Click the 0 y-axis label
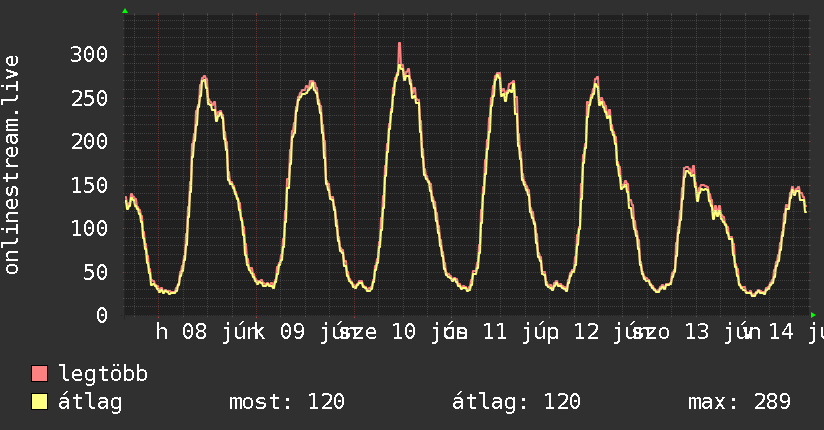 102,315
